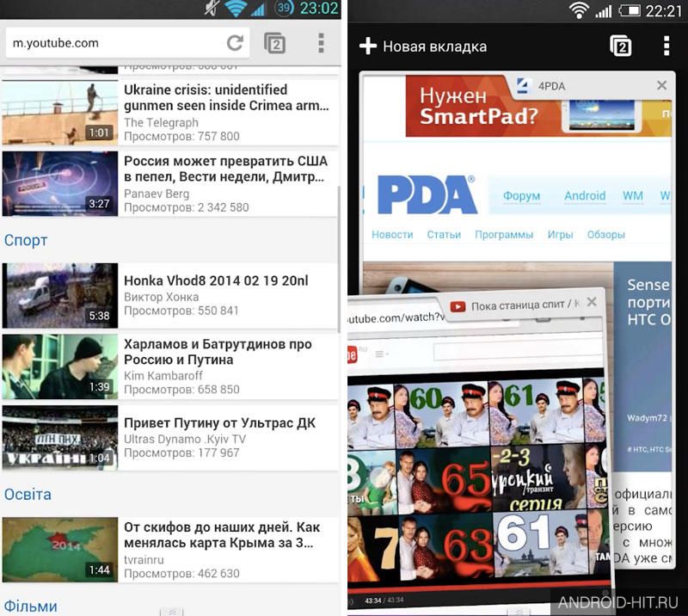Screen dimensions: 688x616
Task: Select the 4PDA tab title
Action: (x=551, y=86)
